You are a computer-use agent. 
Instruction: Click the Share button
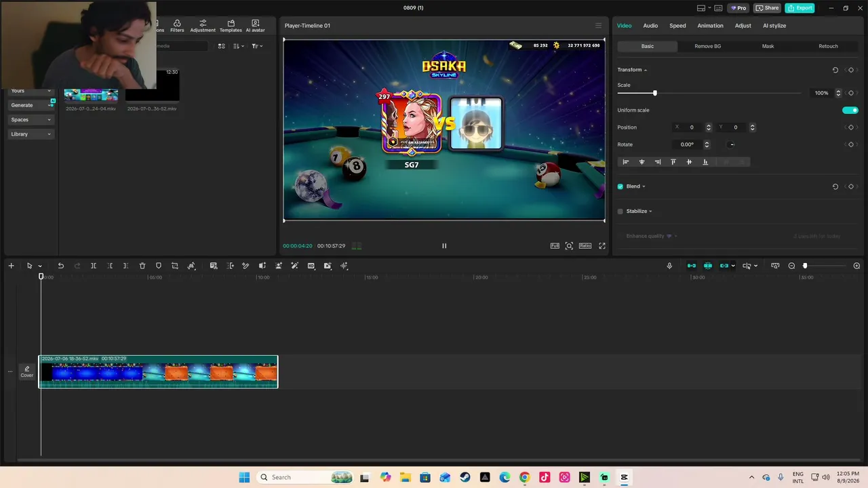tap(768, 8)
